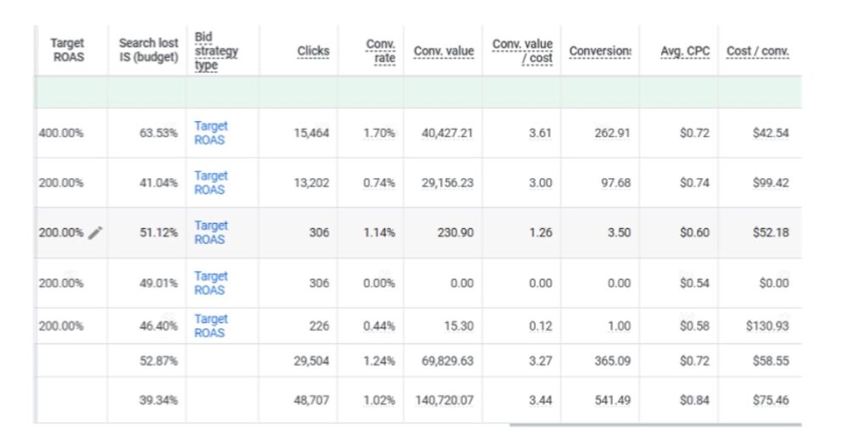
Task: Open Target ROAS link in 49.01% row
Action: [x=210, y=283]
